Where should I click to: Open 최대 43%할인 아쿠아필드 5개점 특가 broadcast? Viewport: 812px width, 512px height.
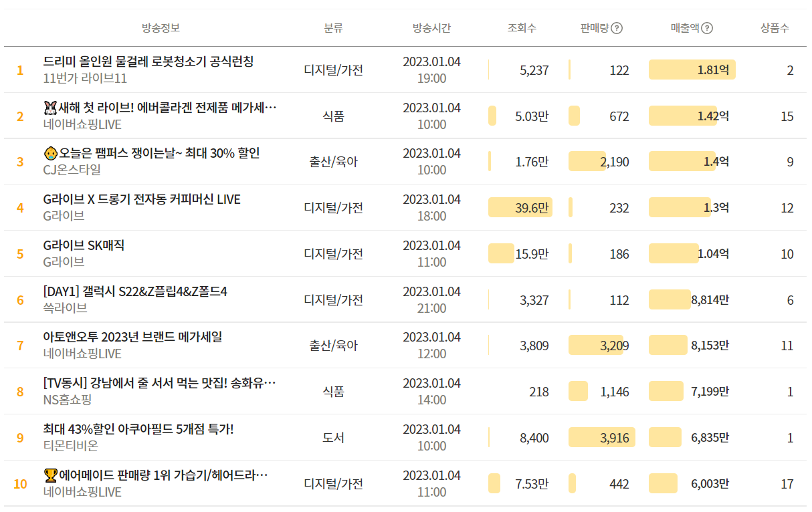tap(138, 429)
